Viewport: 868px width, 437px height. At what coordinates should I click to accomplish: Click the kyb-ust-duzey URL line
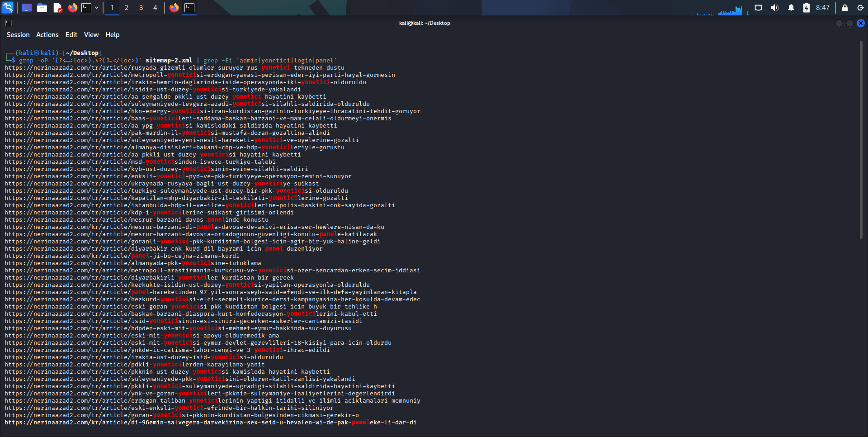[156, 169]
